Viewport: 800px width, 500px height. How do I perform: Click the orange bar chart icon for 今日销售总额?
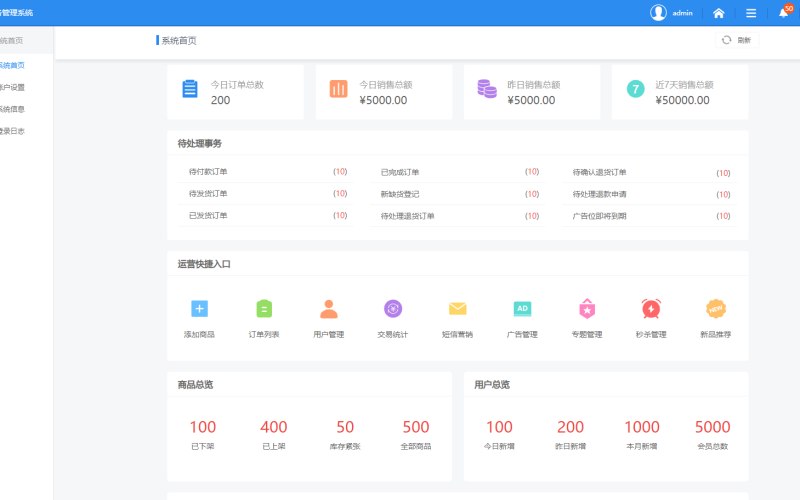click(338, 89)
